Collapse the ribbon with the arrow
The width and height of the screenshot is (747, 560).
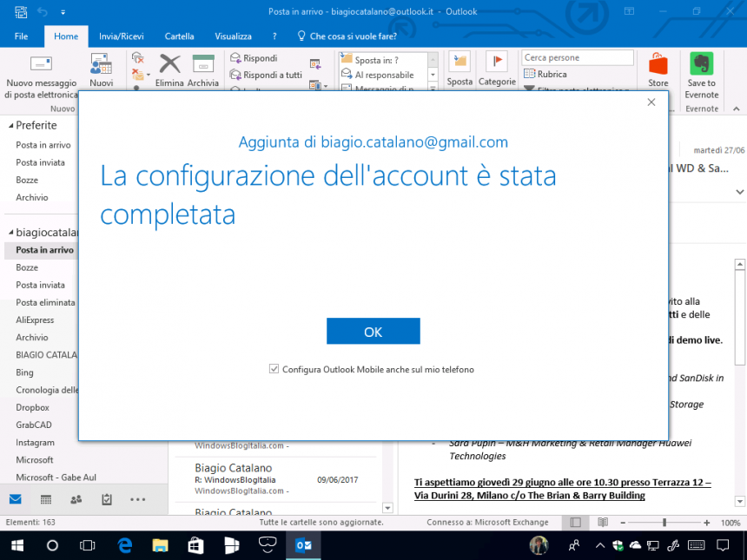click(x=736, y=109)
